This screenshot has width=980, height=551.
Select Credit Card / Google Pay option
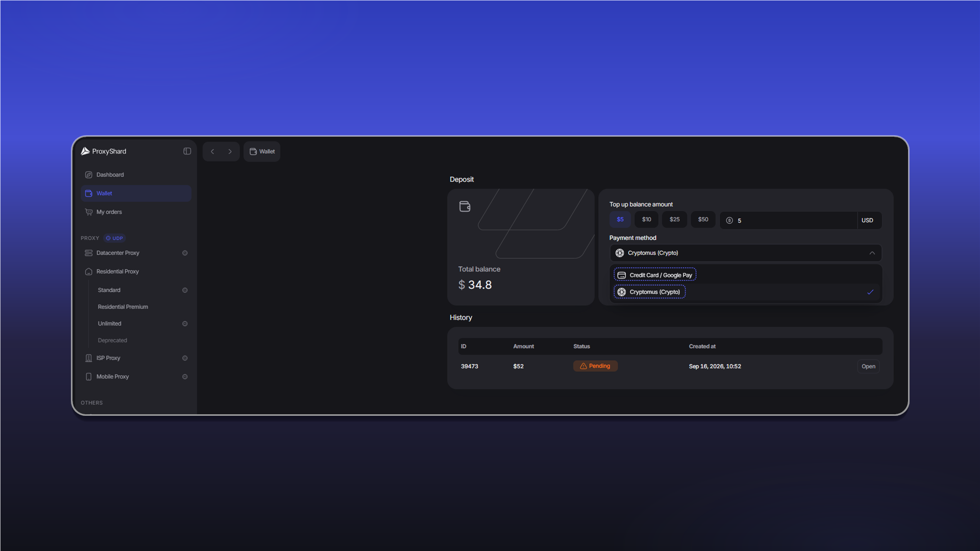[655, 275]
